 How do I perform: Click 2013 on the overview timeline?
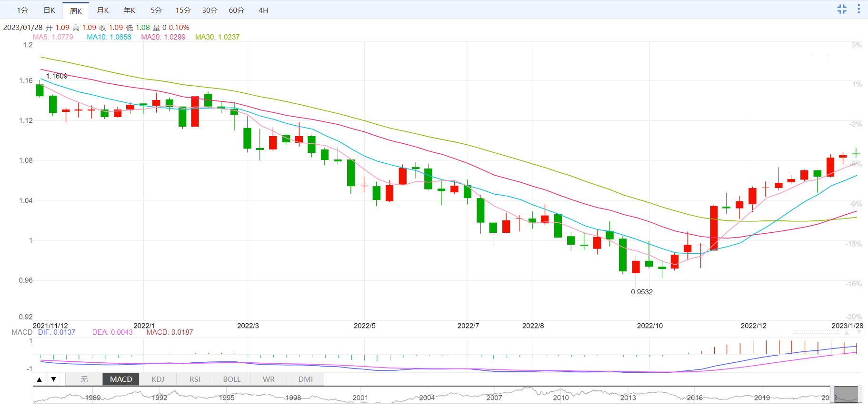pyautogui.click(x=628, y=398)
